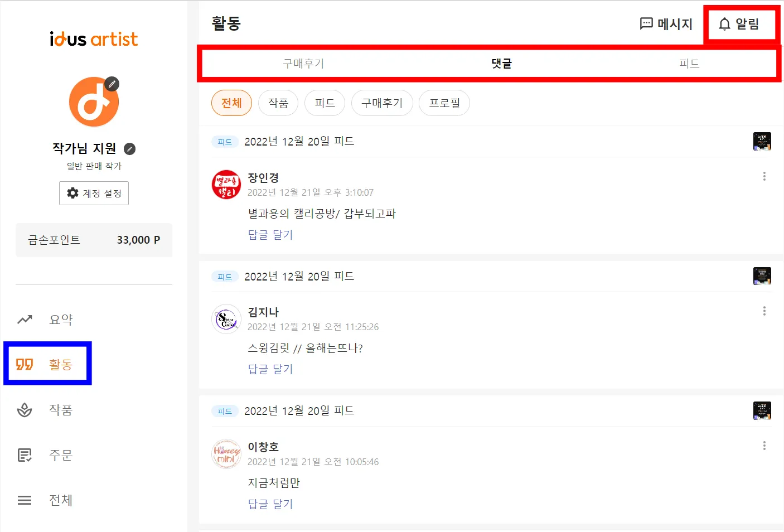Click the commenter name 이창호

(263, 447)
